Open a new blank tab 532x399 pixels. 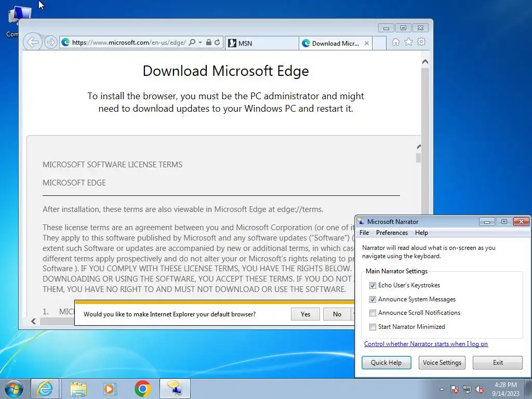coord(379,43)
